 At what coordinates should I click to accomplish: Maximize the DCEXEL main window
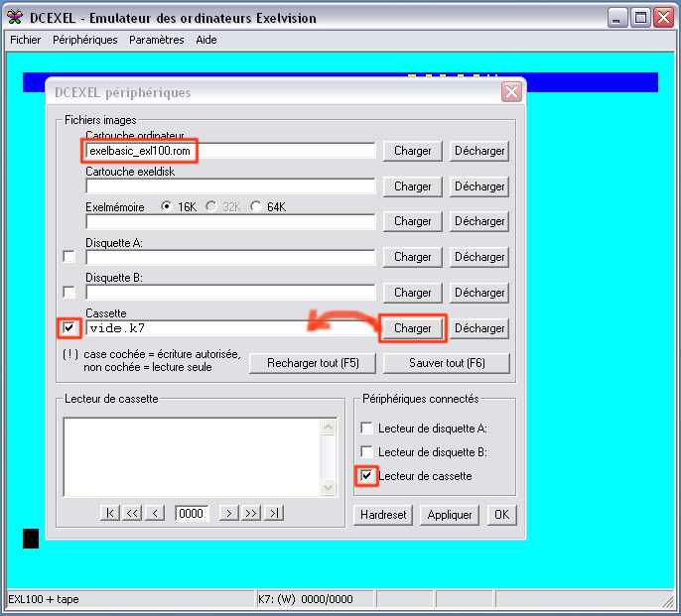[x=640, y=18]
